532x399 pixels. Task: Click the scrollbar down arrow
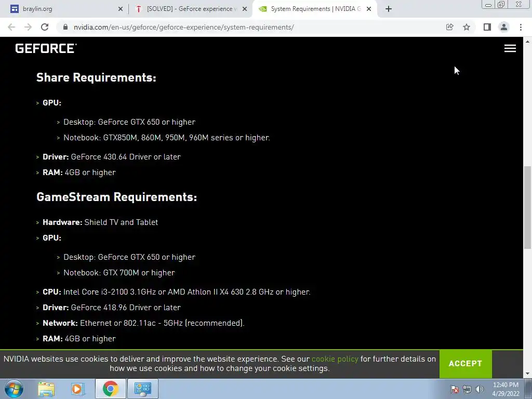click(527, 374)
